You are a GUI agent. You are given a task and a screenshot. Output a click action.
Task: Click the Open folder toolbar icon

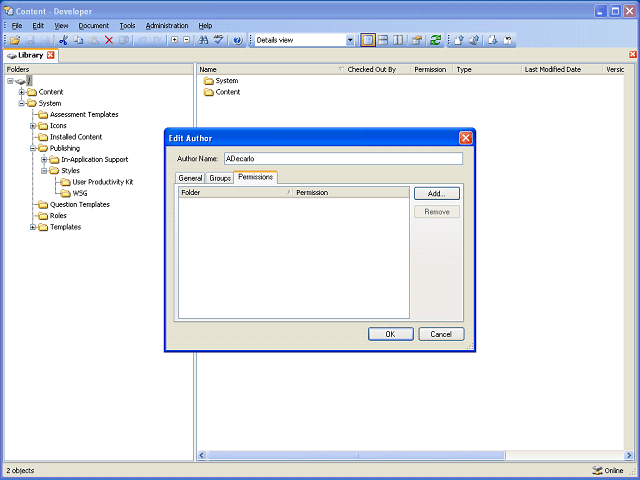pyautogui.click(x=15, y=40)
